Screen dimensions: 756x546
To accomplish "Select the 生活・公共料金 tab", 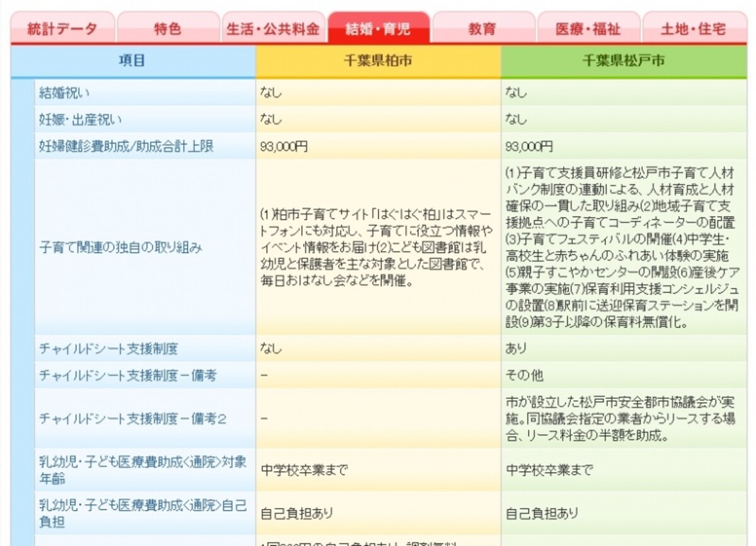I will click(273, 28).
